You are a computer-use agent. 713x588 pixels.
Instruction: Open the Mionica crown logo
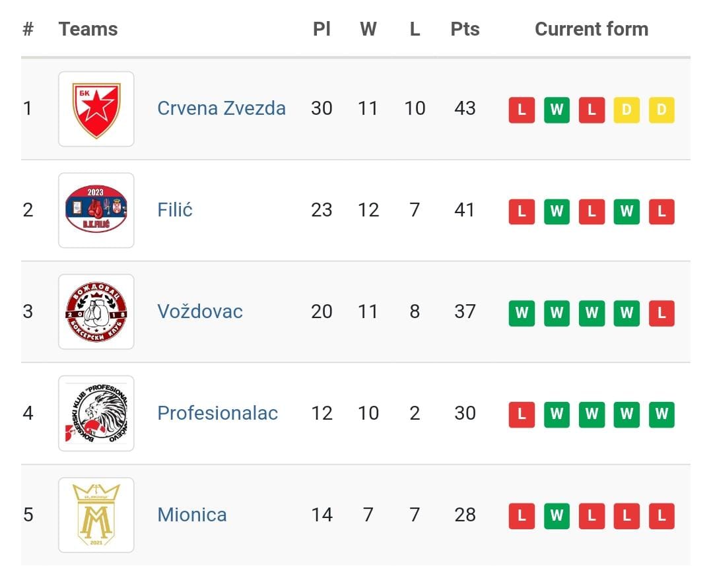point(96,515)
